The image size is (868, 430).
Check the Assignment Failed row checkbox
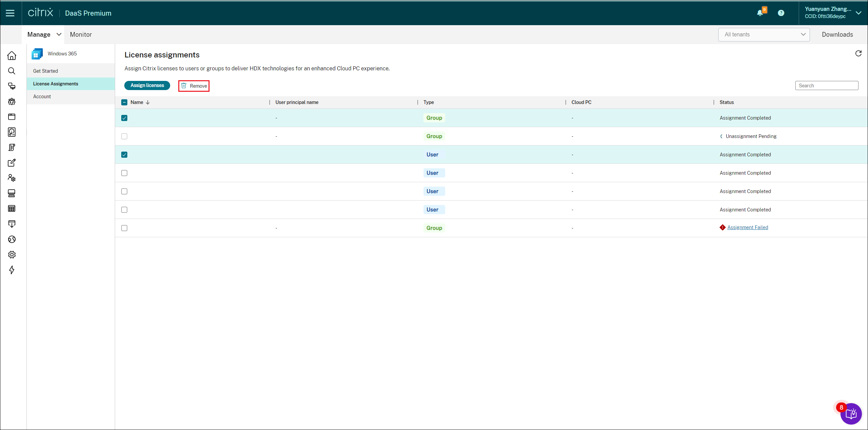click(x=124, y=228)
